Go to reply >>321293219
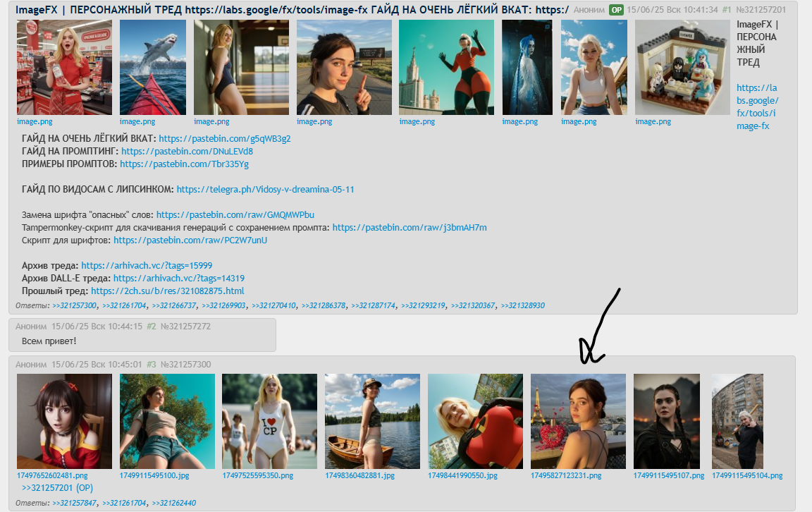The height and width of the screenshot is (512, 812). (423, 306)
